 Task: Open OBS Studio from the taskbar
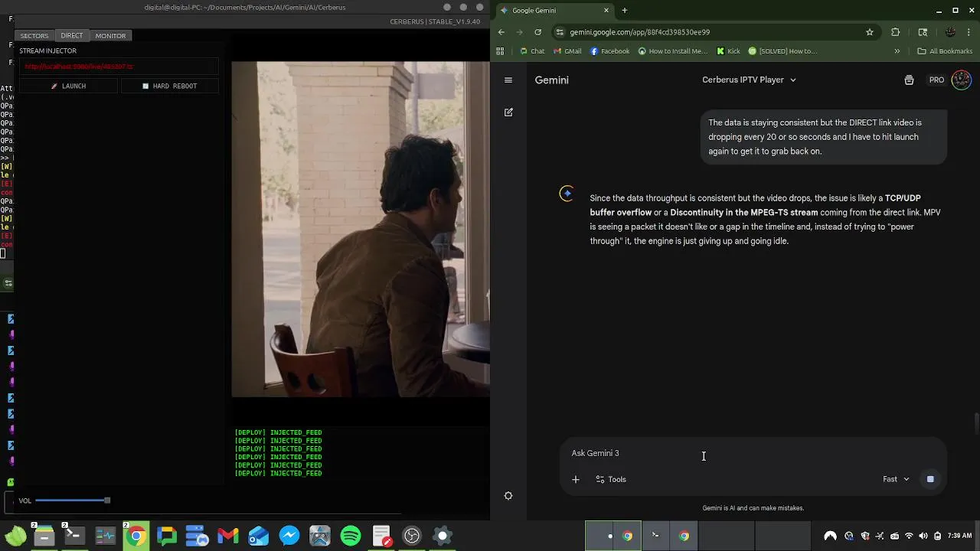pyautogui.click(x=412, y=536)
